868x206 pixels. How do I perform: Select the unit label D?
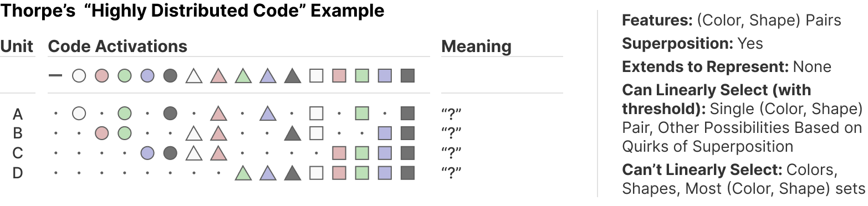coord(18,173)
